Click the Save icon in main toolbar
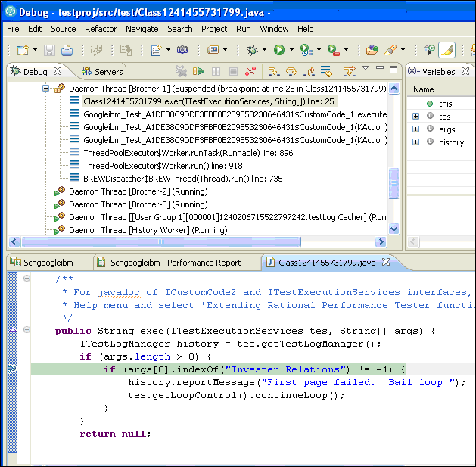Image resolution: width=476 pixels, height=467 pixels. pos(49,51)
